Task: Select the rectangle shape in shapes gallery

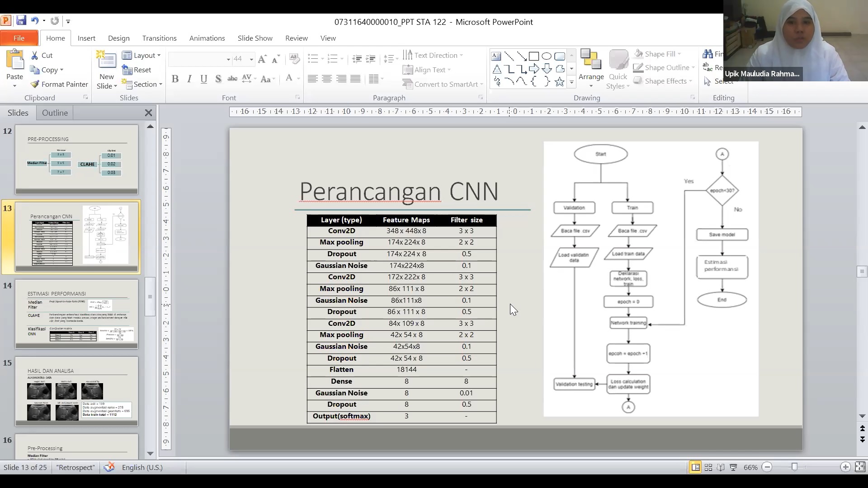Action: tap(534, 56)
